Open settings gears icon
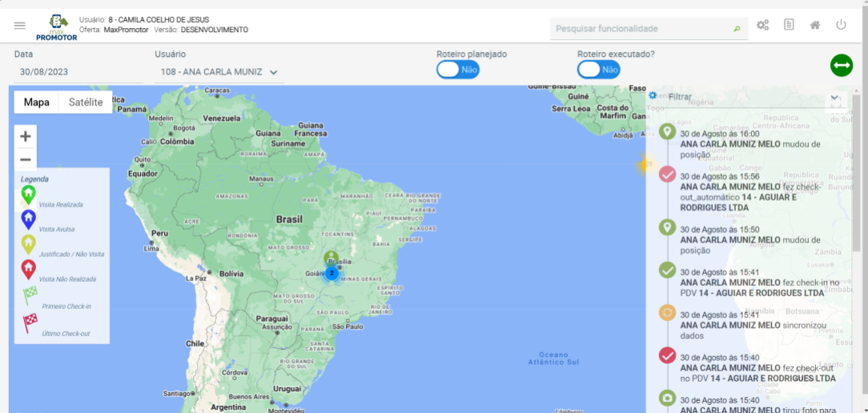868x413 pixels. [x=763, y=25]
